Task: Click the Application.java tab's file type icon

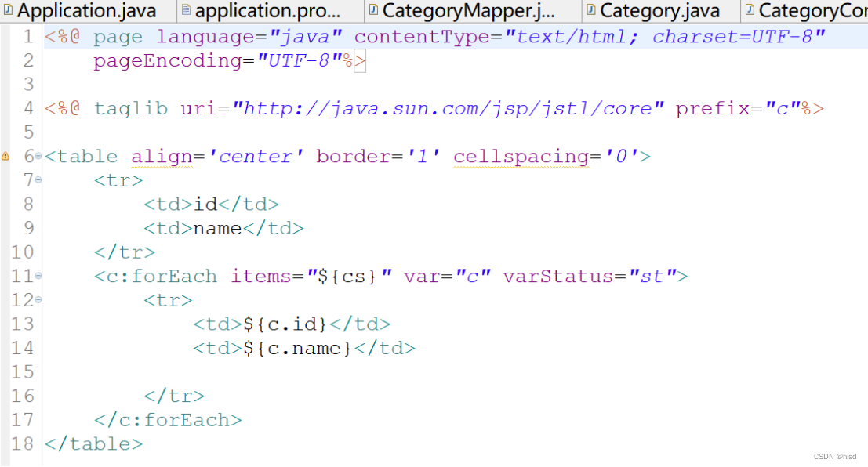Action: click(7, 10)
